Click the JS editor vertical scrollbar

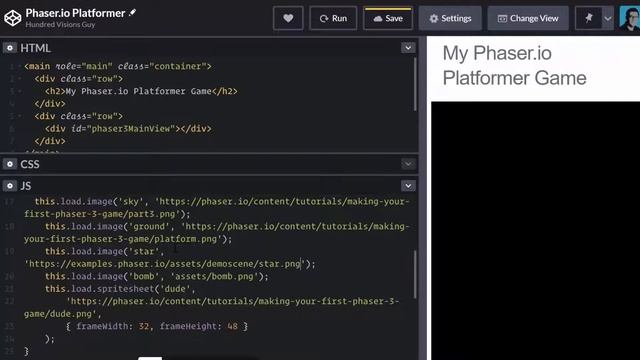(415, 274)
